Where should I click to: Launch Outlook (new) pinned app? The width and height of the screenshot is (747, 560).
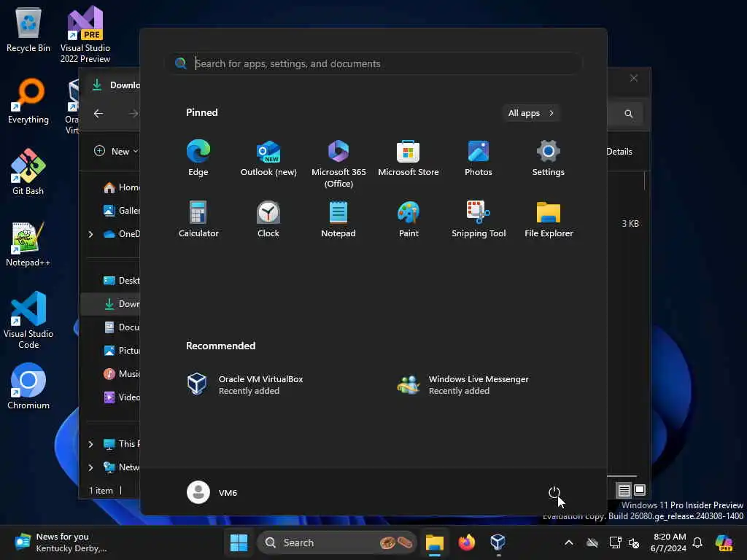pyautogui.click(x=268, y=158)
